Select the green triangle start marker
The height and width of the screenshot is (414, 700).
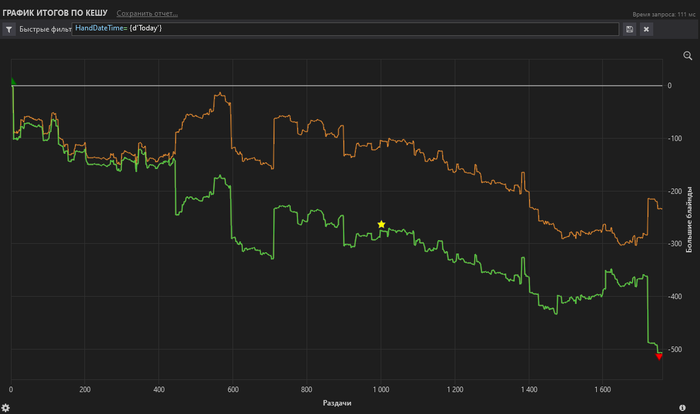[13, 81]
